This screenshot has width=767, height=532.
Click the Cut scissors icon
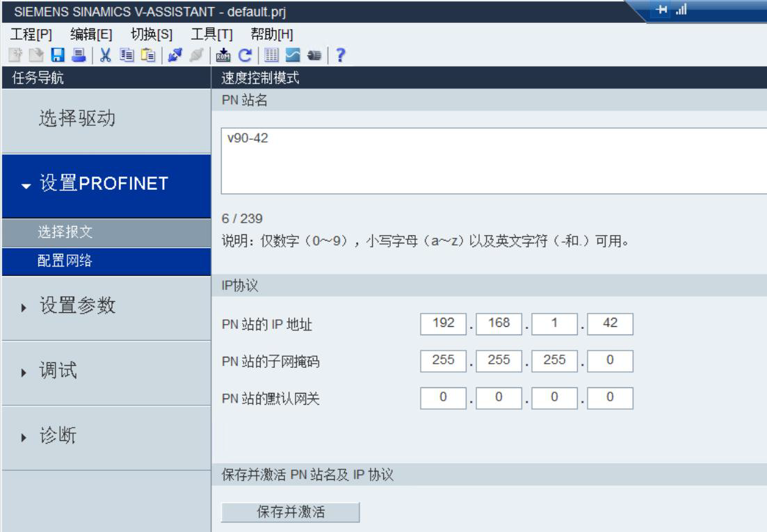(105, 55)
